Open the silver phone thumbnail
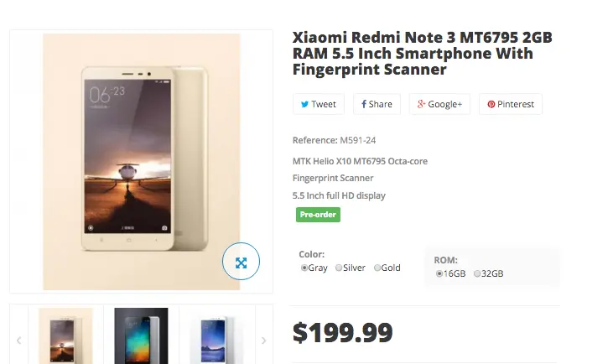Screen dimensions: 613x364 pyautogui.click(x=216, y=335)
